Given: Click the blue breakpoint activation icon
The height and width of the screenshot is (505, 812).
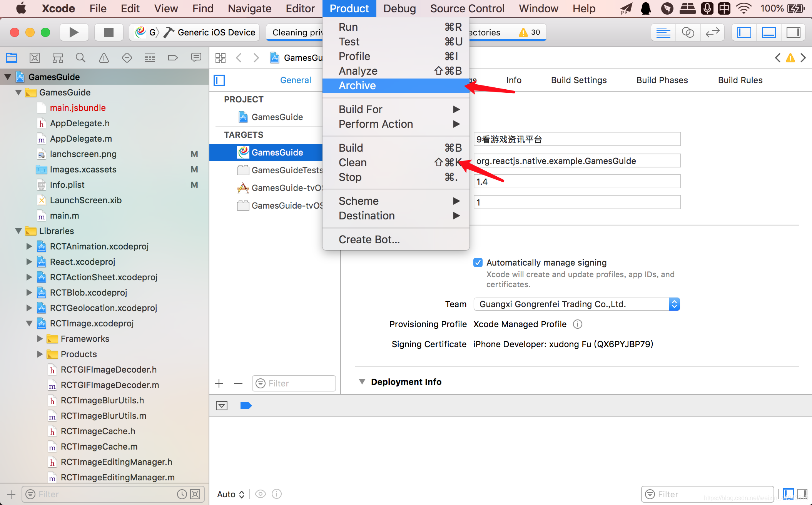Looking at the screenshot, I should click(x=246, y=405).
